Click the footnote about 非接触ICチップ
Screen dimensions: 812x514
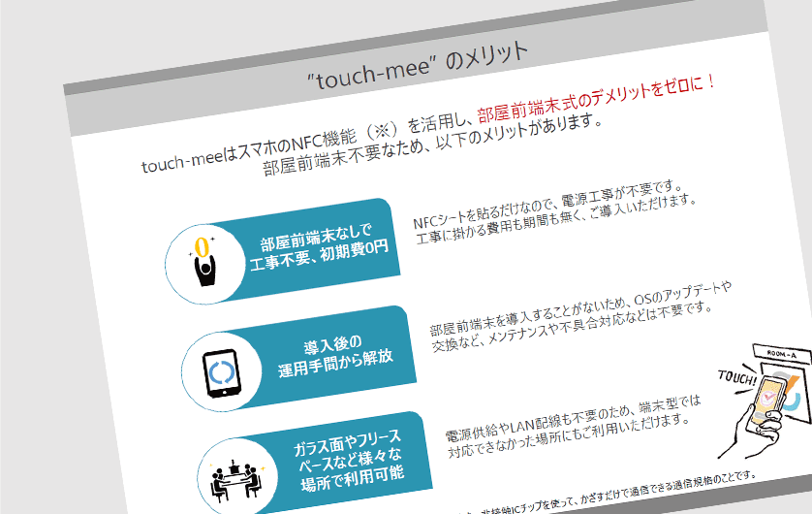(x=604, y=494)
